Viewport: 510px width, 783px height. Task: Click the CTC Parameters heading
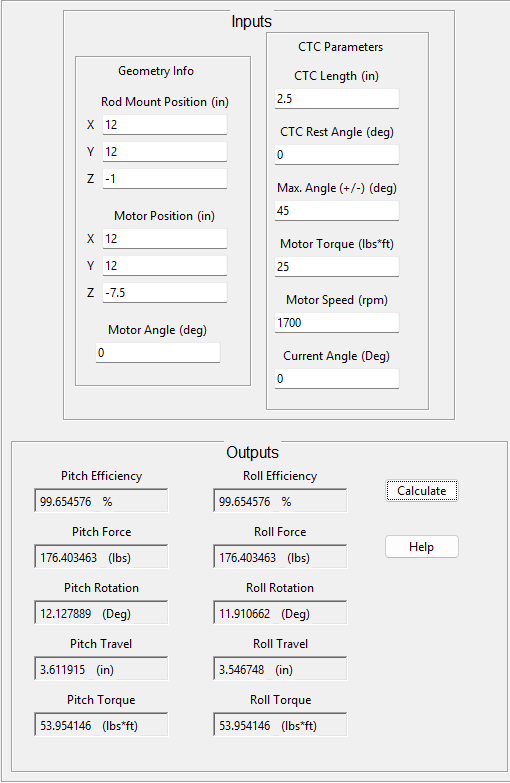pos(340,47)
